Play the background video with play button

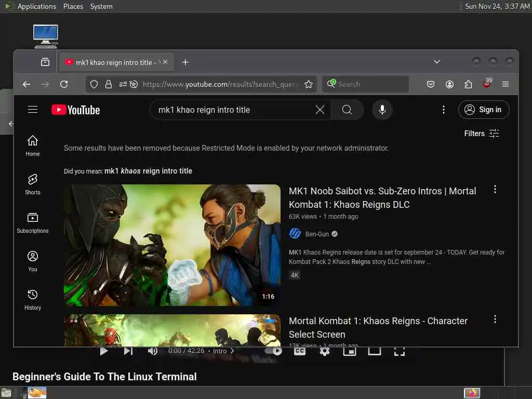pos(104,351)
